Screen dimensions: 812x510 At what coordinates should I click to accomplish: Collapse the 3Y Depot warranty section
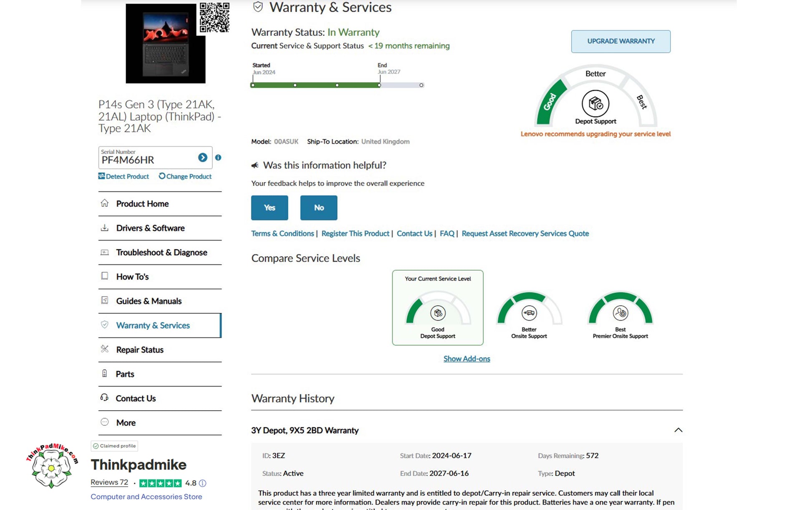[678, 430]
